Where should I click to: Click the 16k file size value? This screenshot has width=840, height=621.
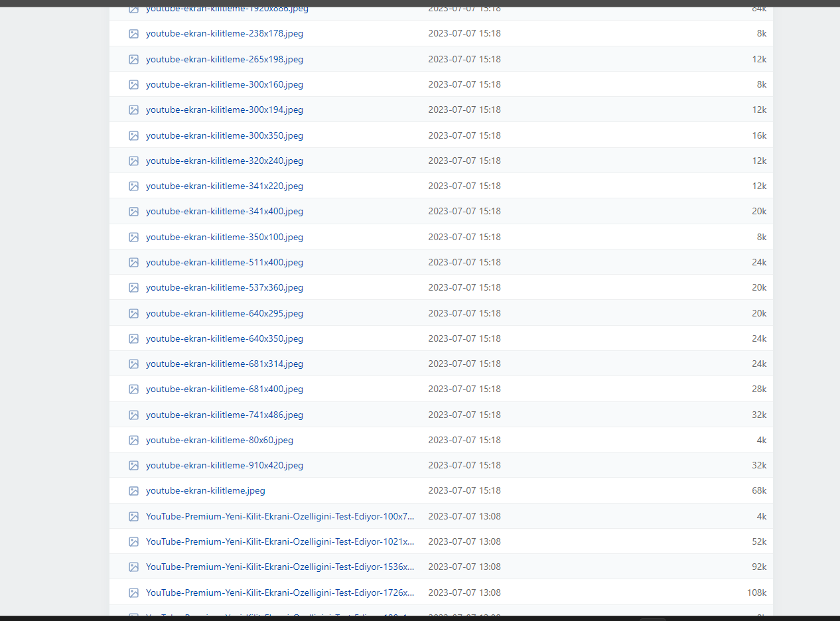759,135
